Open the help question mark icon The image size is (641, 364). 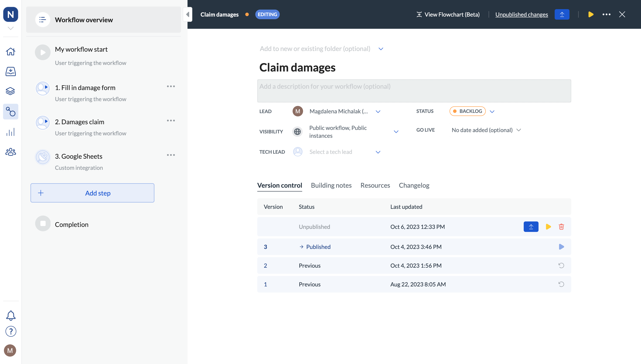click(x=10, y=332)
